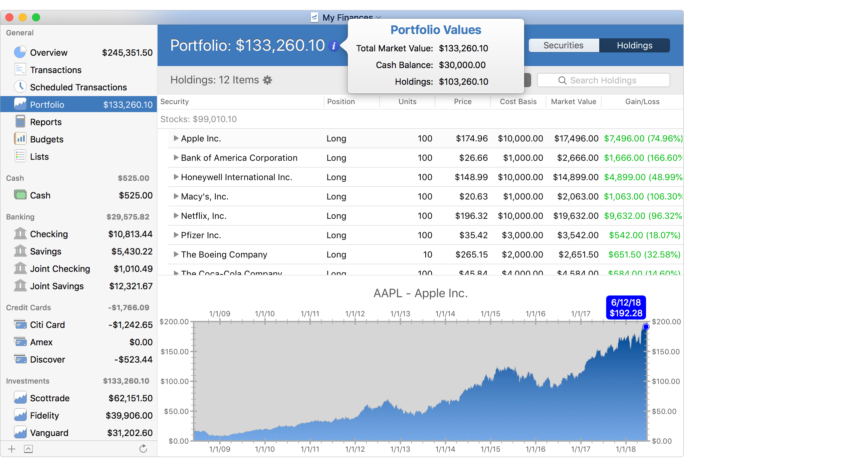Click the sidebar footer show/hide panel icon
868x467 pixels.
(x=28, y=449)
